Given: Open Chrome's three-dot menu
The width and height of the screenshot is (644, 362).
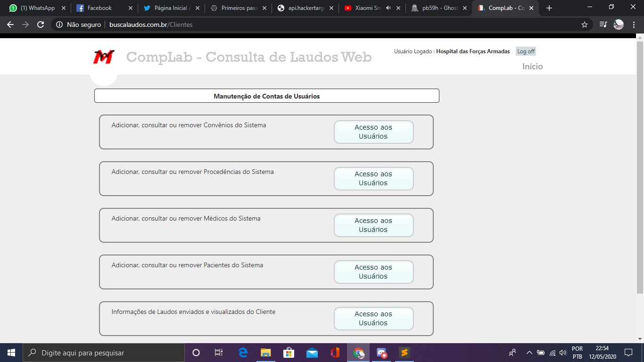Looking at the screenshot, I should (634, 25).
